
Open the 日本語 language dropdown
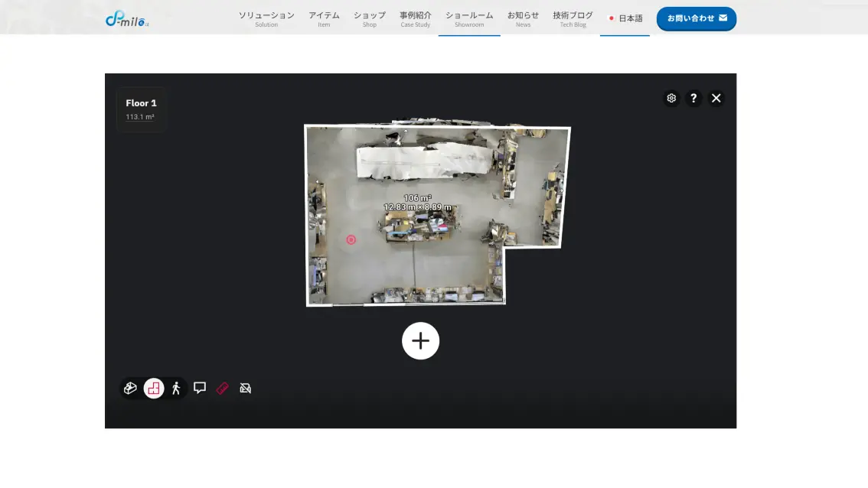pos(625,18)
